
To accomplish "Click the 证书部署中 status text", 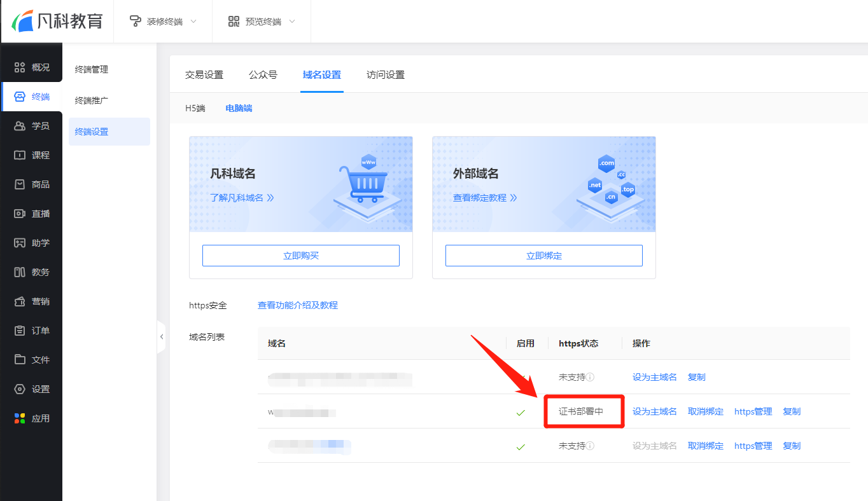I will coord(581,411).
